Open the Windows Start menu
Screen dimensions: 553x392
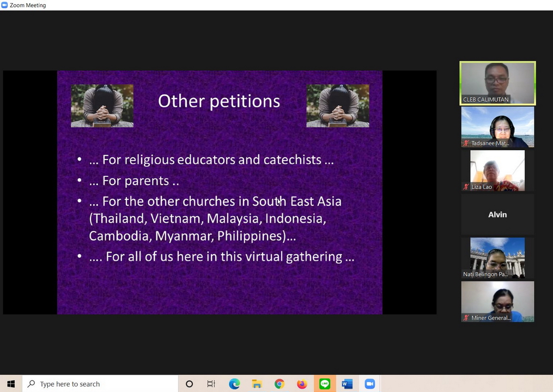(11, 384)
